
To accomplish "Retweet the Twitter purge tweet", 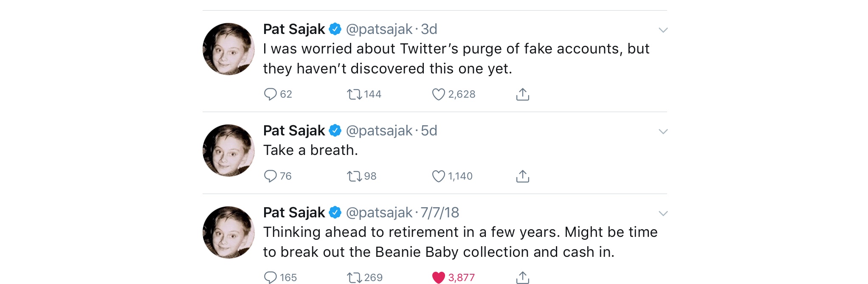I will [x=354, y=94].
